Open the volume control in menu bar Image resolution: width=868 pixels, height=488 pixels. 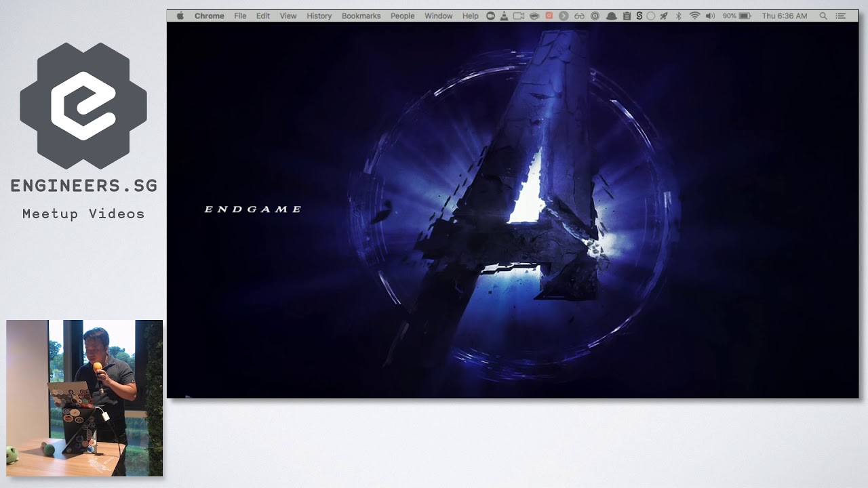(x=710, y=16)
